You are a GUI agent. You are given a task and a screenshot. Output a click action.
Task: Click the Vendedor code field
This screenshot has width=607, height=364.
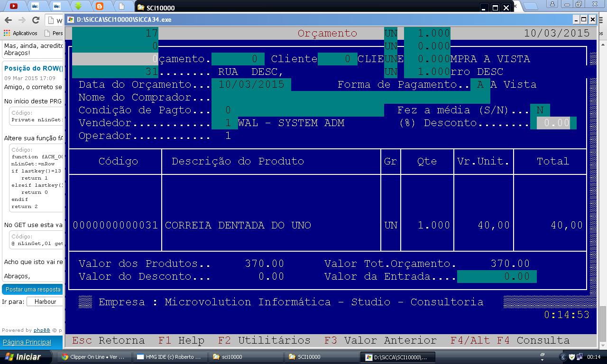click(224, 123)
